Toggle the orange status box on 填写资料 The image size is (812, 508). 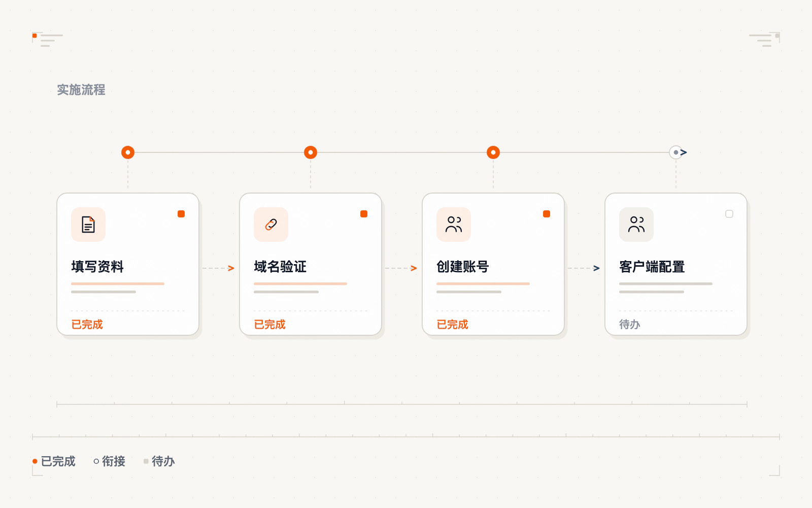click(x=181, y=214)
